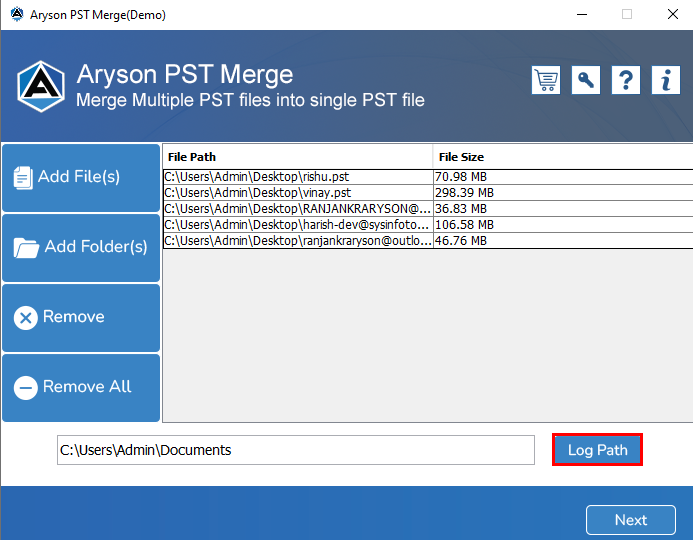Click the title bar app icon
Screen dimensions: 693x540
pyautogui.click(x=17, y=15)
